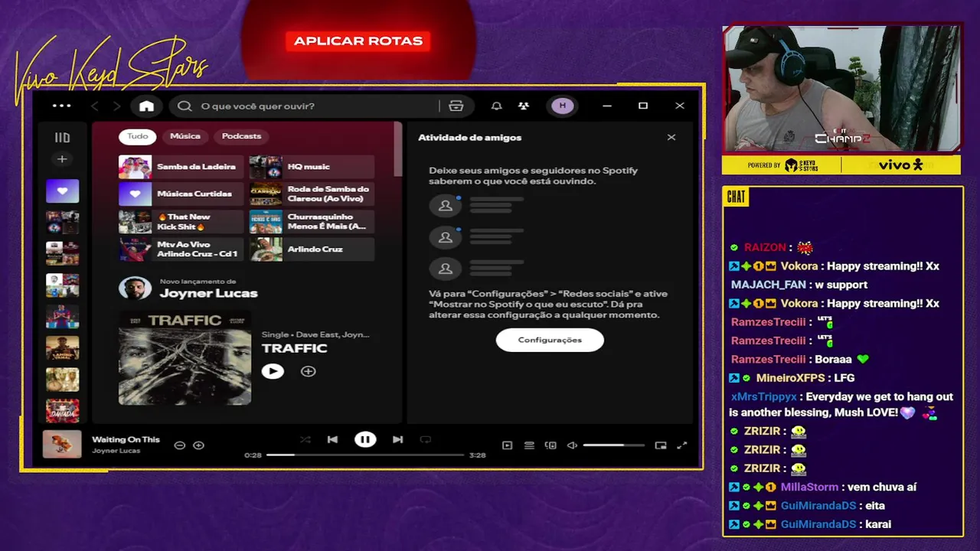Add current song to Liked Songs
980x551 pixels.
click(198, 445)
